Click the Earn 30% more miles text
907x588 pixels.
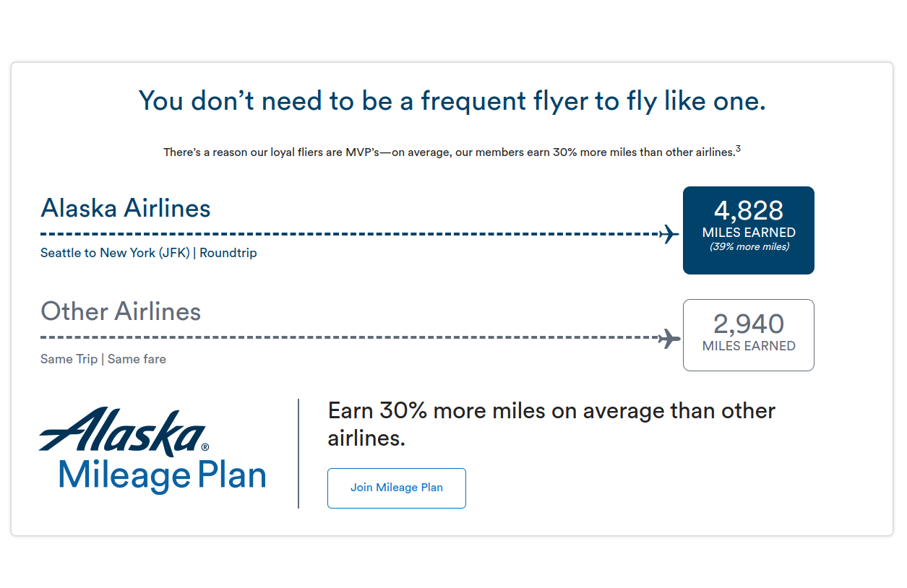pos(551,424)
